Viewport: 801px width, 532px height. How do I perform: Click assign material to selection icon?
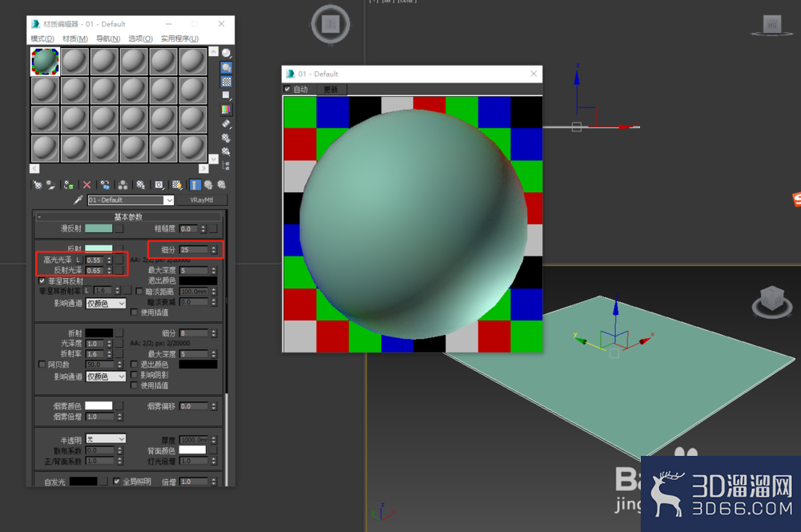[68, 185]
